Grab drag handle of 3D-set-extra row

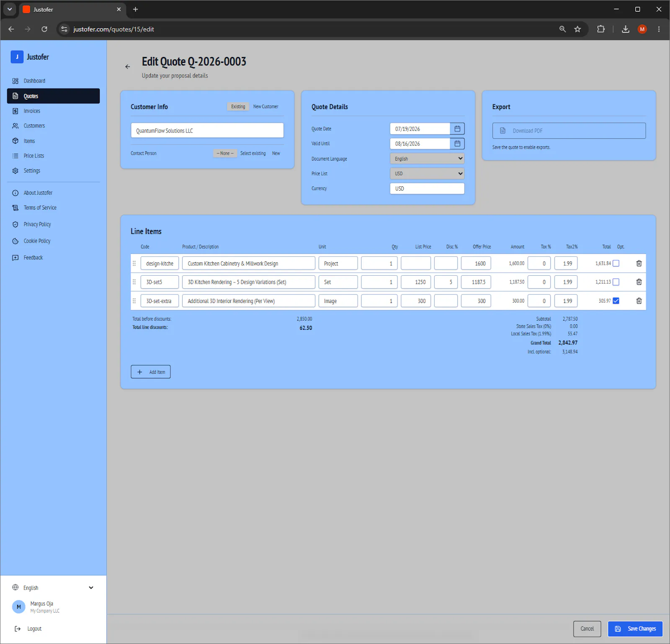click(134, 301)
